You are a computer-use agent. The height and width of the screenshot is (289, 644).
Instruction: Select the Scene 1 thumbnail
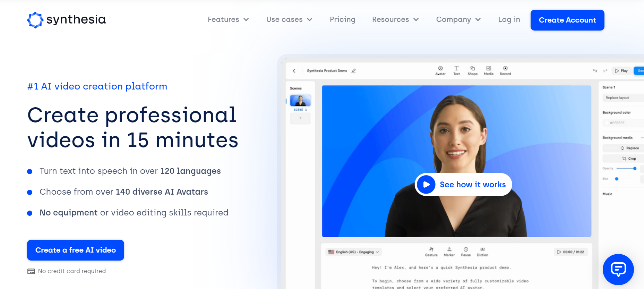pyautogui.click(x=300, y=101)
